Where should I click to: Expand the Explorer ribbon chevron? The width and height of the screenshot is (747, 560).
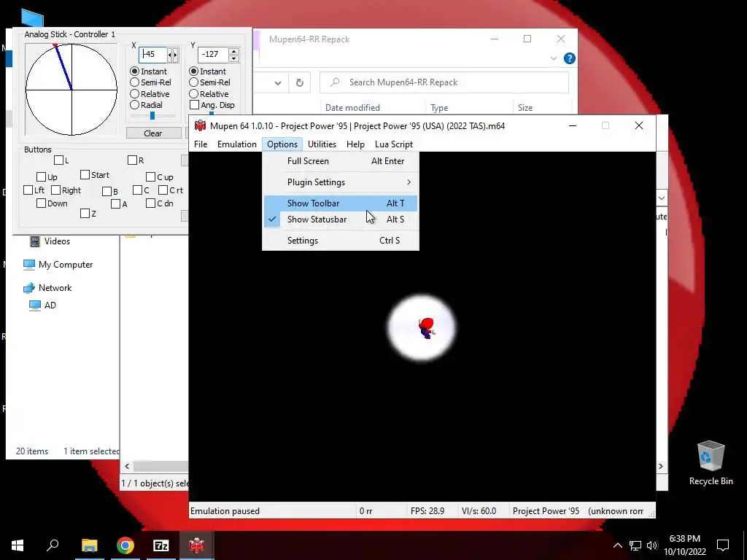pyautogui.click(x=553, y=58)
